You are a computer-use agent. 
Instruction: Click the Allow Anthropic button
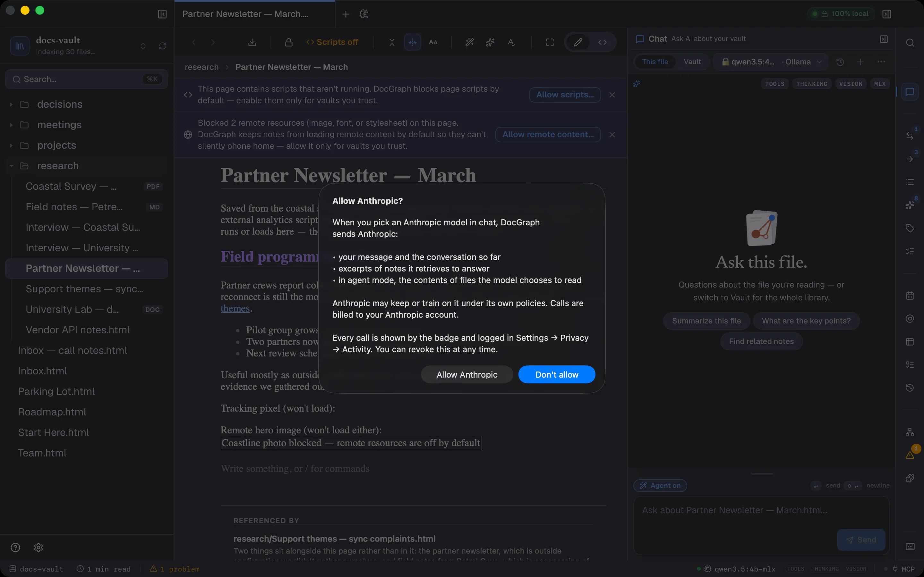[x=467, y=374]
